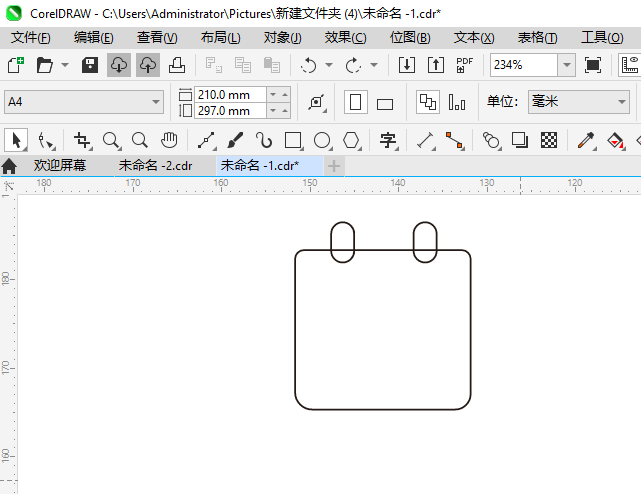Select the Freehand line tool

pyautogui.click(x=207, y=141)
